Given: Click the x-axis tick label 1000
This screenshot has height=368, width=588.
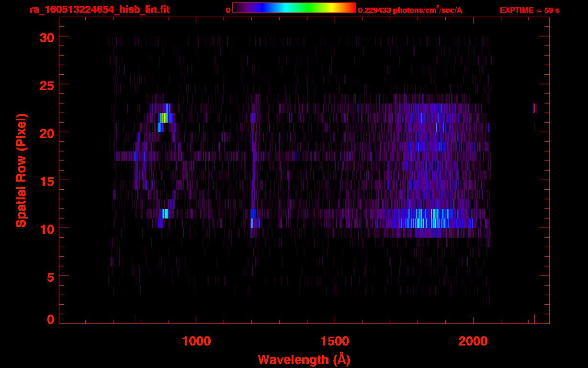Looking at the screenshot, I should click(196, 341).
